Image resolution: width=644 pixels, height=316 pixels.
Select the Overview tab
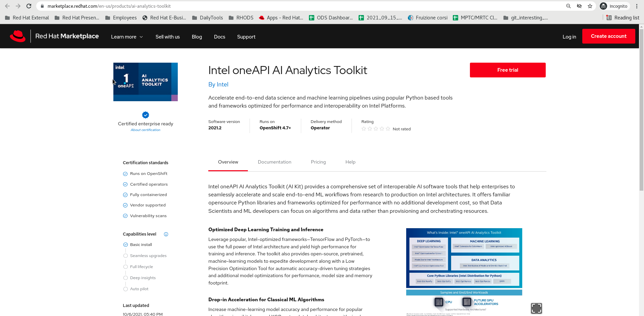[x=228, y=162]
